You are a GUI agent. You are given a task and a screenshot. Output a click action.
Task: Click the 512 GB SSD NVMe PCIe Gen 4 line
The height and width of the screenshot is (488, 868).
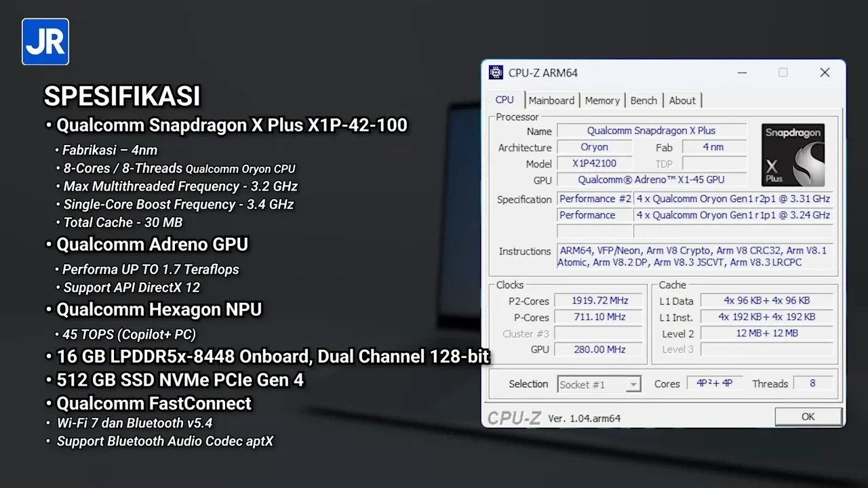click(x=180, y=380)
